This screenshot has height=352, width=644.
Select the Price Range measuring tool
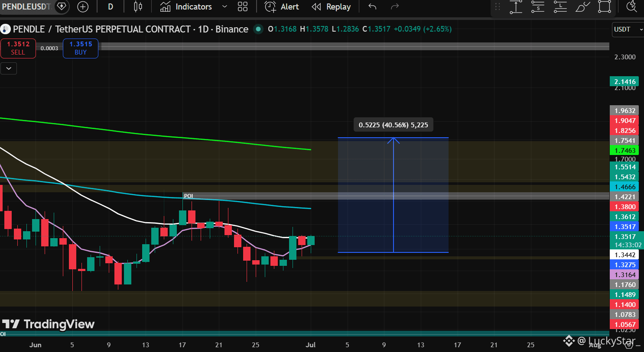[516, 6]
